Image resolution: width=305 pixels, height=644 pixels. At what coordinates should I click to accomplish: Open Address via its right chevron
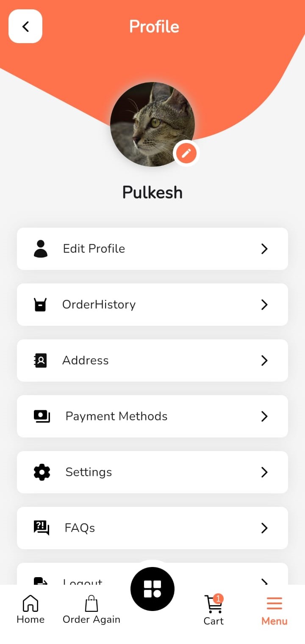[264, 361]
